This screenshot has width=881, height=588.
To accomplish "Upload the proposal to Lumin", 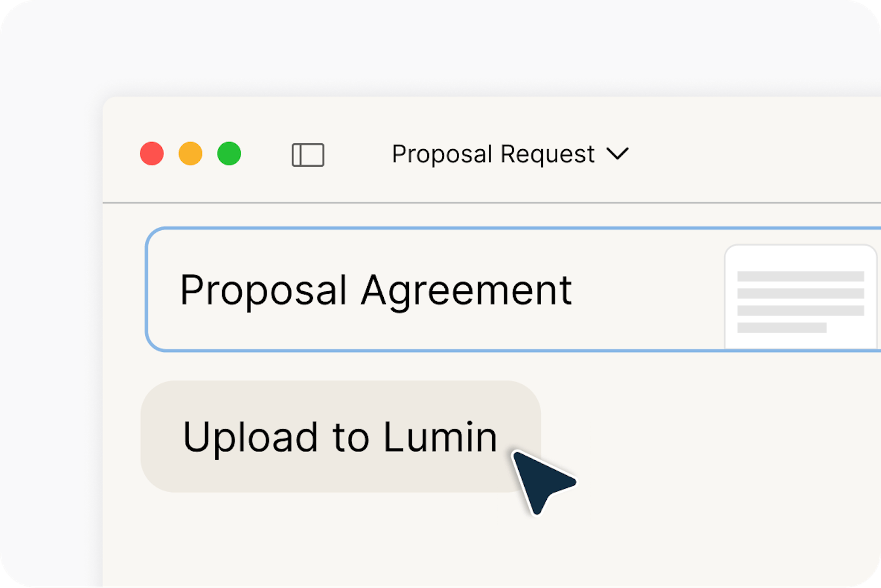I will (340, 437).
